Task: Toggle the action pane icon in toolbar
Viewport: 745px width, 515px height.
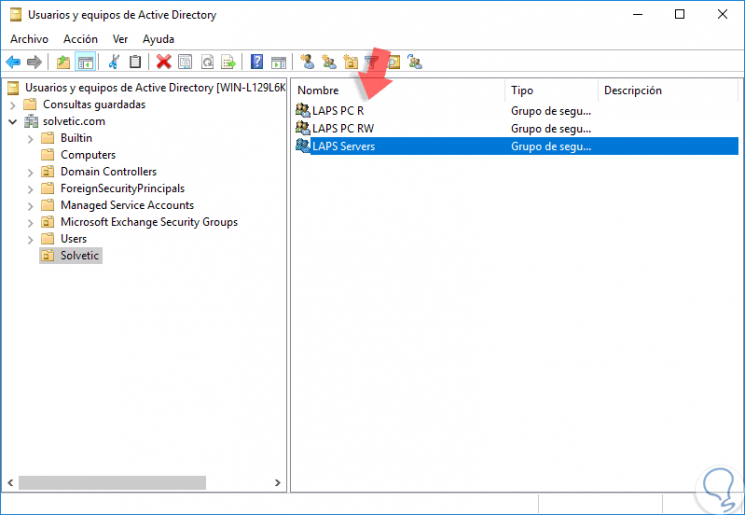Action: [x=278, y=62]
